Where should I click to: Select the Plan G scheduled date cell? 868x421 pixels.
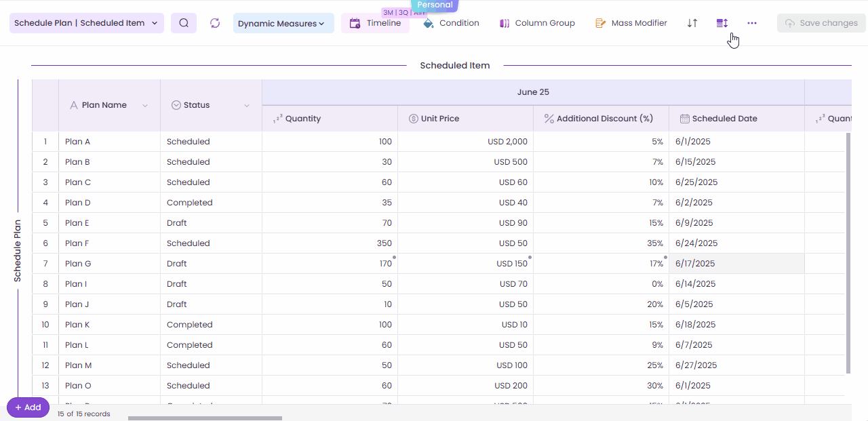click(736, 264)
